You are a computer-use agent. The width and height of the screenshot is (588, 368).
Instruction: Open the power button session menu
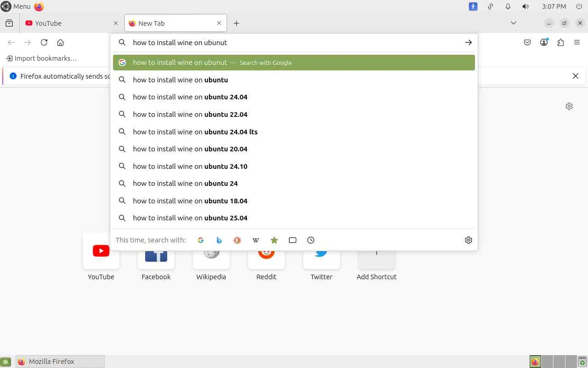[x=579, y=6]
